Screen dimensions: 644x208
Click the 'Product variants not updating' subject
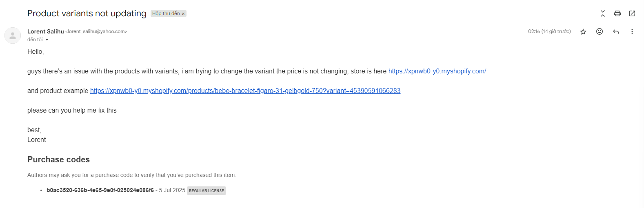tap(87, 13)
